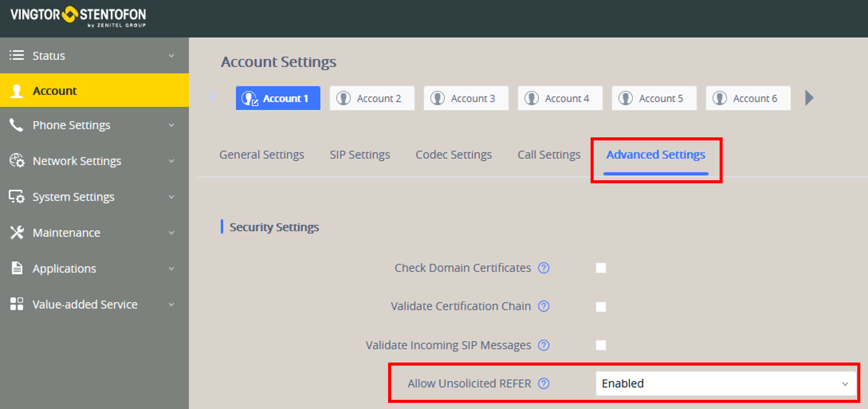Viewport: 868px width, 409px height.
Task: Switch to Account 5
Action: coord(654,98)
